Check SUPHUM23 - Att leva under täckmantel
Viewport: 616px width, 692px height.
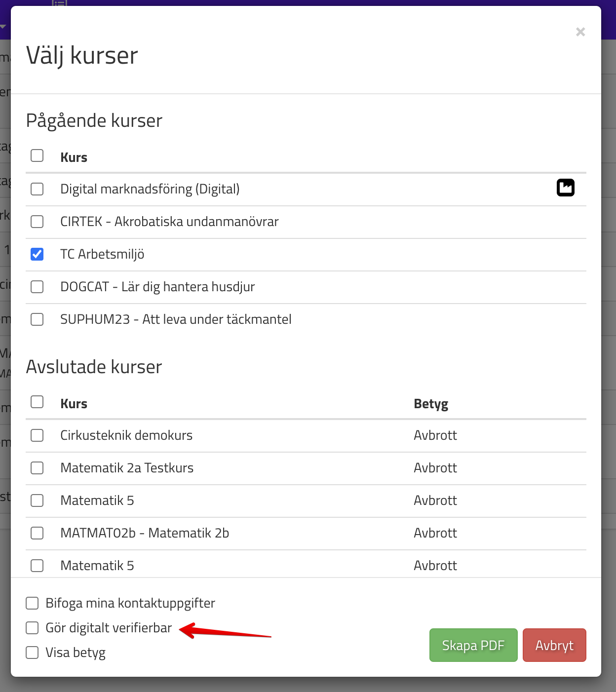(37, 319)
